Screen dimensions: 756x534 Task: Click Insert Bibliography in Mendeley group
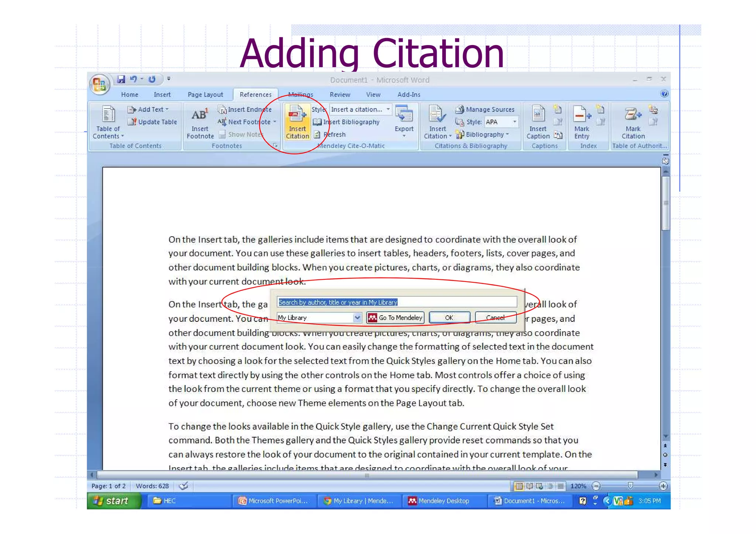coord(346,122)
